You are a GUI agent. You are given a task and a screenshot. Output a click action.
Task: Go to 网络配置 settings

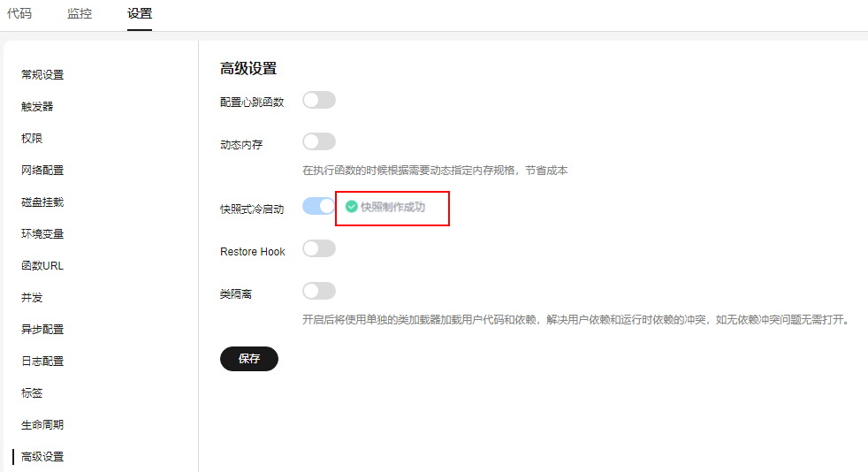42,170
